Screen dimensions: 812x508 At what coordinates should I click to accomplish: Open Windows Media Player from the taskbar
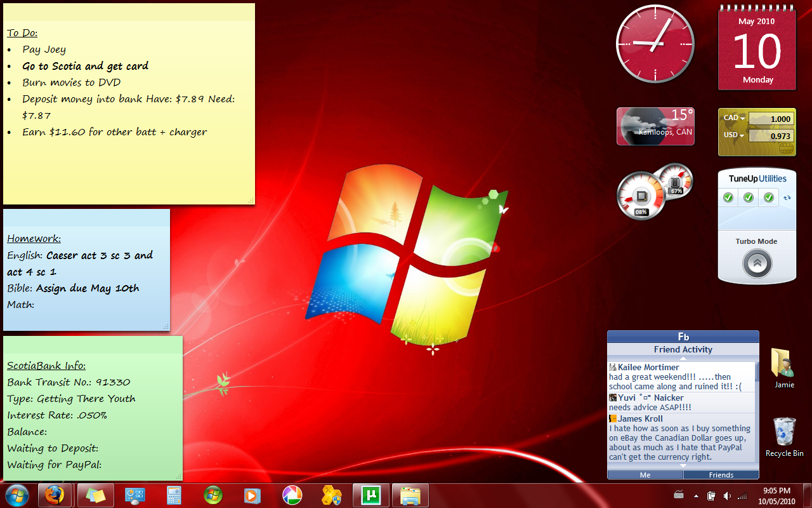click(252, 495)
